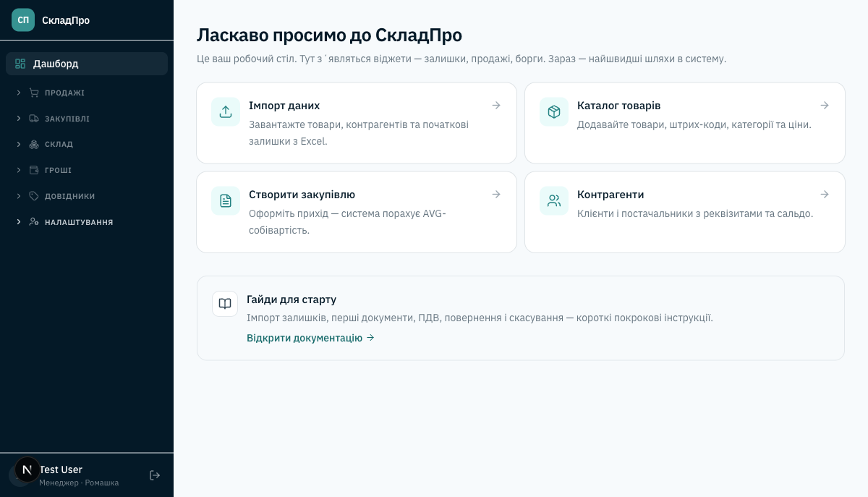Click the logout icon next to Test User
Image resolution: width=868 pixels, height=497 pixels.
click(x=155, y=475)
